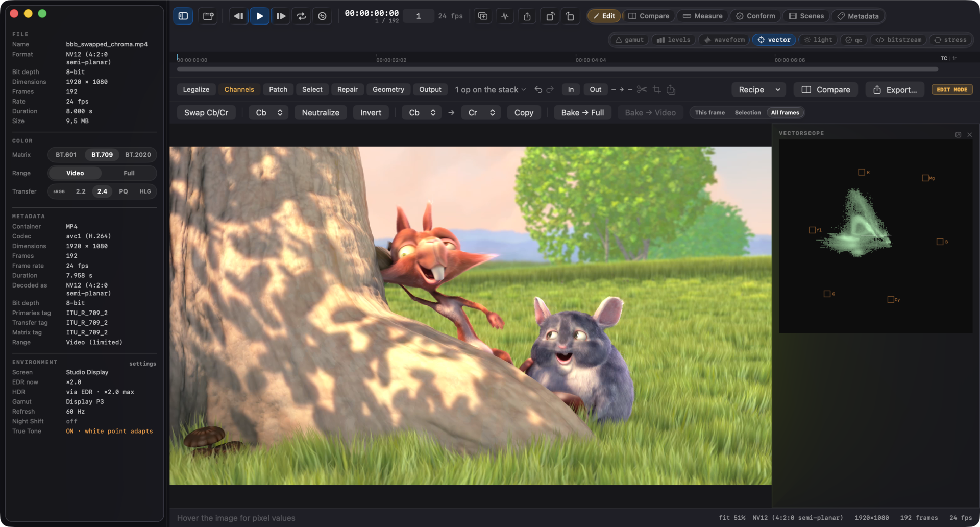The image size is (980, 527).
Task: Toggle the sidebar panel icon
Action: [x=183, y=16]
